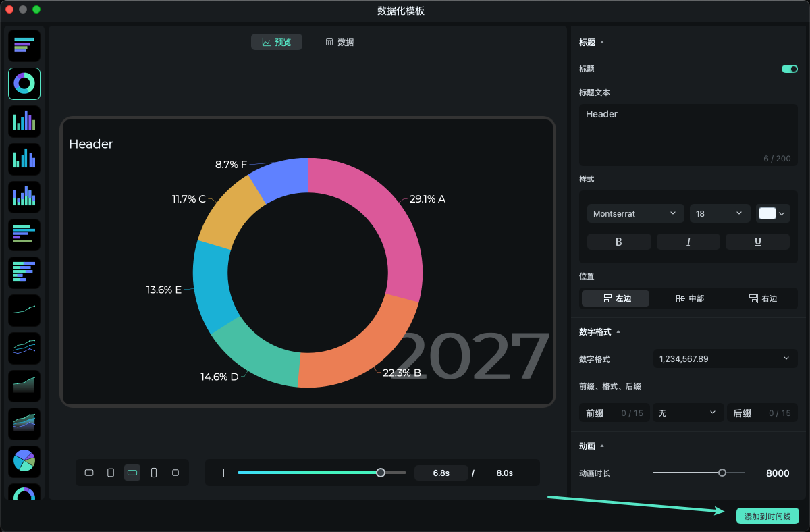Viewport: 810px width, 532px height.
Task: Open the title text color swatch
Action: (x=772, y=213)
